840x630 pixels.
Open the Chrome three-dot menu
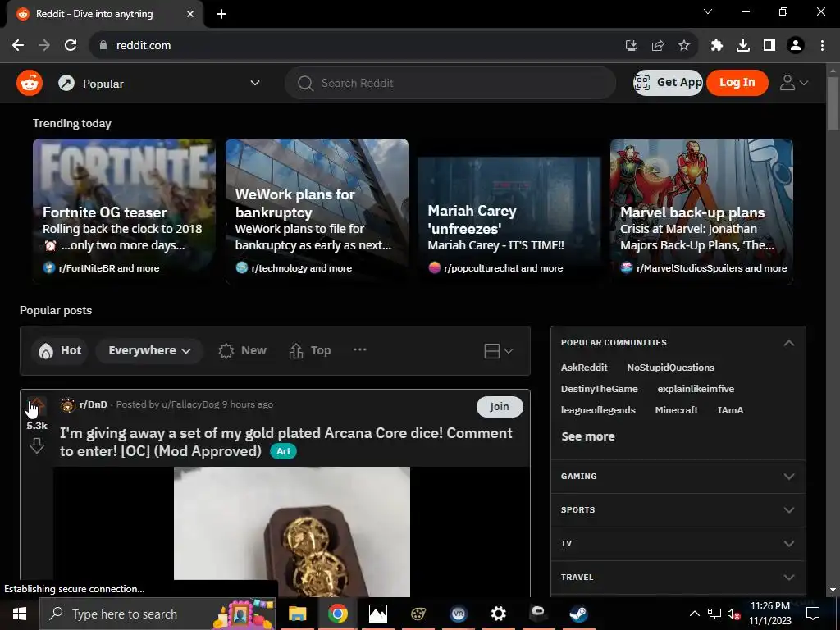point(822,46)
